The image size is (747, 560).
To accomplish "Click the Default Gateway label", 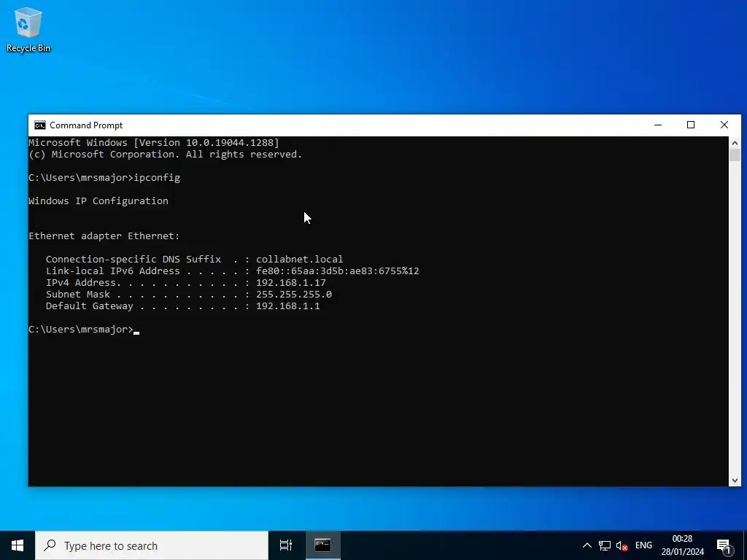I will click(x=90, y=306).
